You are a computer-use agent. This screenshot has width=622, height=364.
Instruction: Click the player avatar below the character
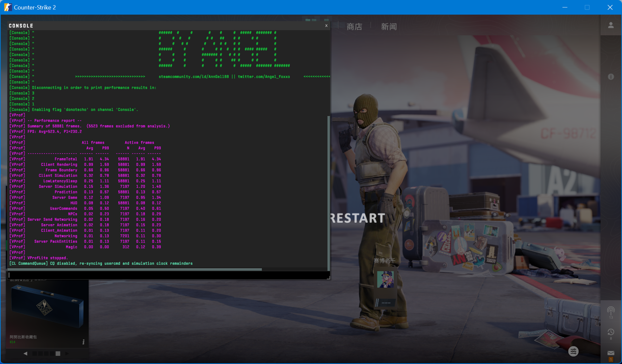(x=385, y=279)
